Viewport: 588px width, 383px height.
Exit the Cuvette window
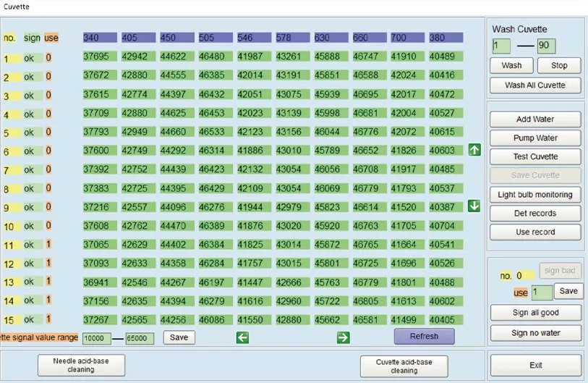tap(536, 365)
